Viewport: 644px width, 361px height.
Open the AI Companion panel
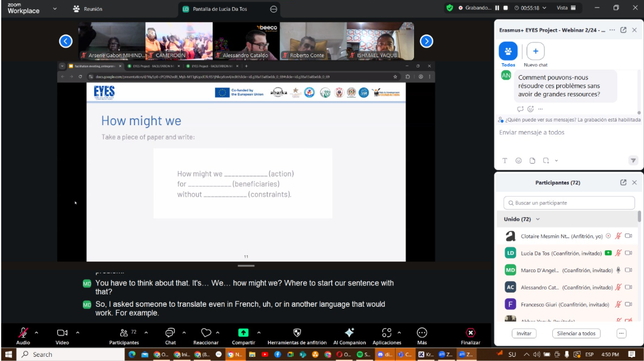(x=349, y=333)
